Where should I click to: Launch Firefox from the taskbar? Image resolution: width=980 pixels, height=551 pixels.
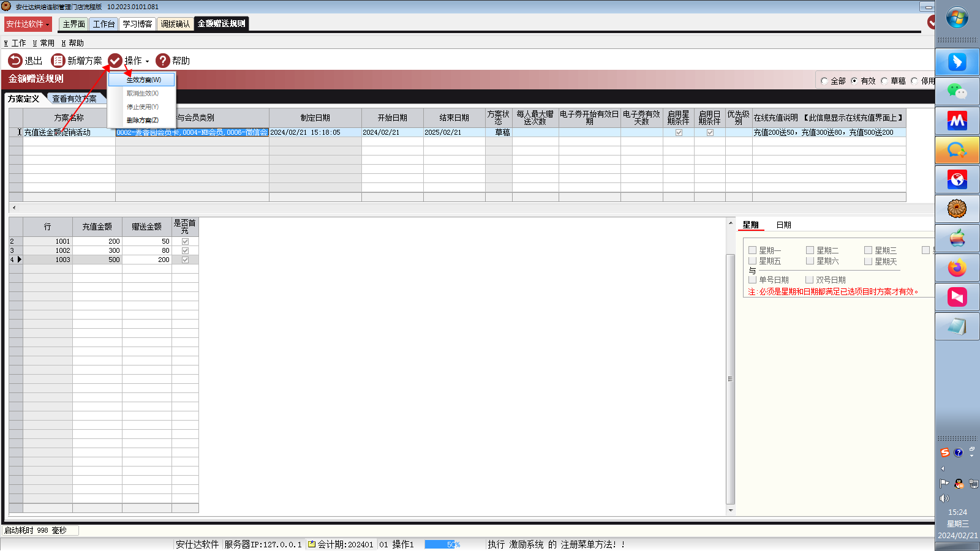coord(957,268)
